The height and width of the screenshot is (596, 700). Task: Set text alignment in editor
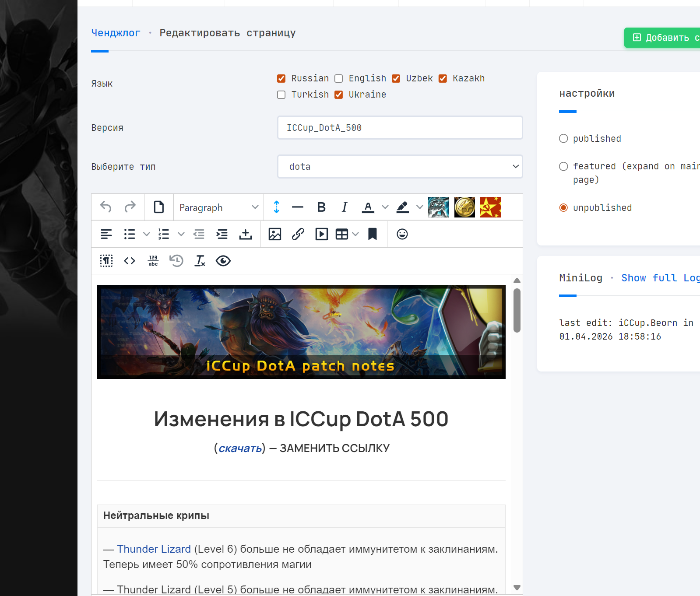(106, 234)
